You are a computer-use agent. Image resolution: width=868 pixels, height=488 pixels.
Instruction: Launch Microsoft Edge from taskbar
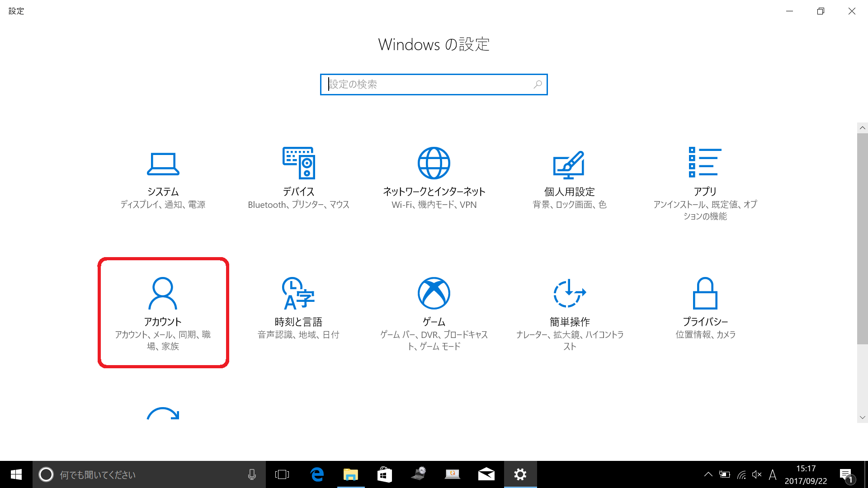(x=317, y=474)
